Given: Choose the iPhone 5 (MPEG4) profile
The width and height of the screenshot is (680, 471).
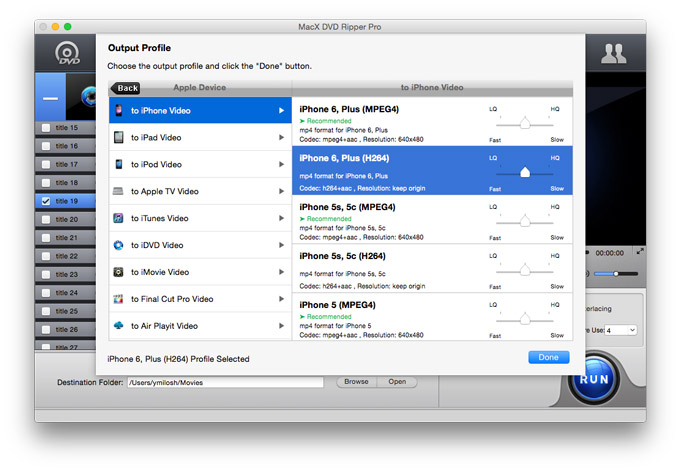Looking at the screenshot, I should (432, 317).
